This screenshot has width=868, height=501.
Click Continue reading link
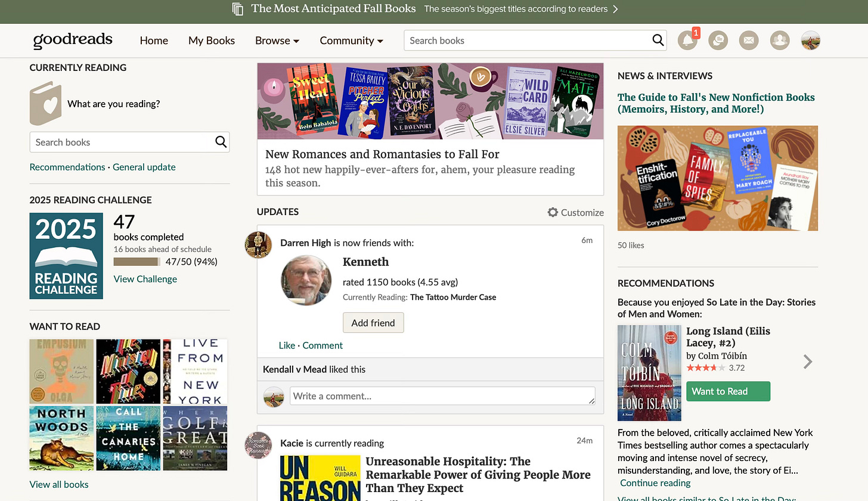(x=655, y=483)
